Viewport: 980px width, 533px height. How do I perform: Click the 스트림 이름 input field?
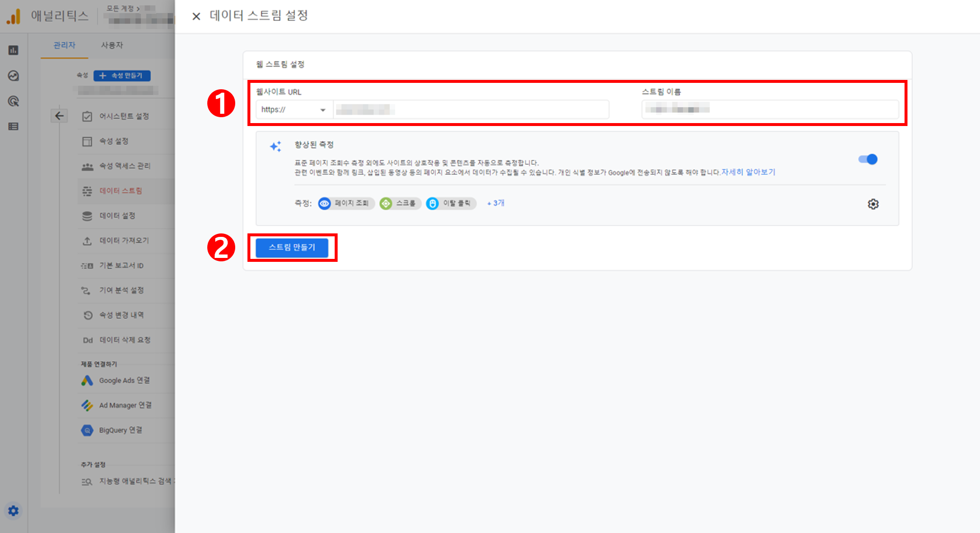[x=769, y=109]
